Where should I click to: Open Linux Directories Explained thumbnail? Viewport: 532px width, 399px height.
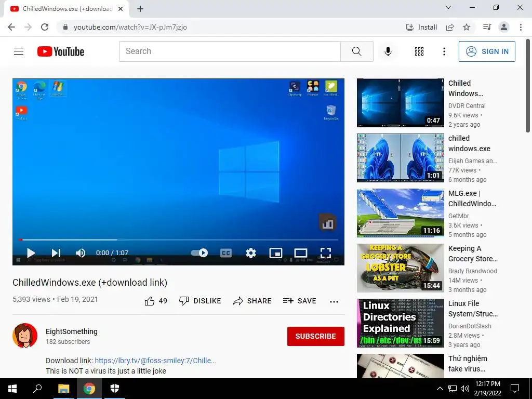coord(401,323)
